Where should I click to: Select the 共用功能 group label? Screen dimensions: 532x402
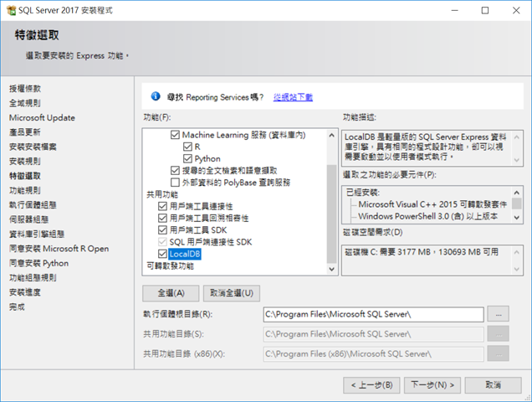(162, 194)
